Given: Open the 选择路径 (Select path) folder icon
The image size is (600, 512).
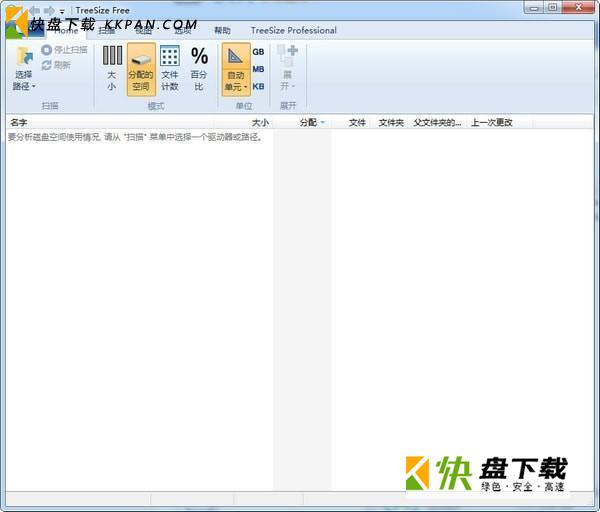Looking at the screenshot, I should (24, 57).
